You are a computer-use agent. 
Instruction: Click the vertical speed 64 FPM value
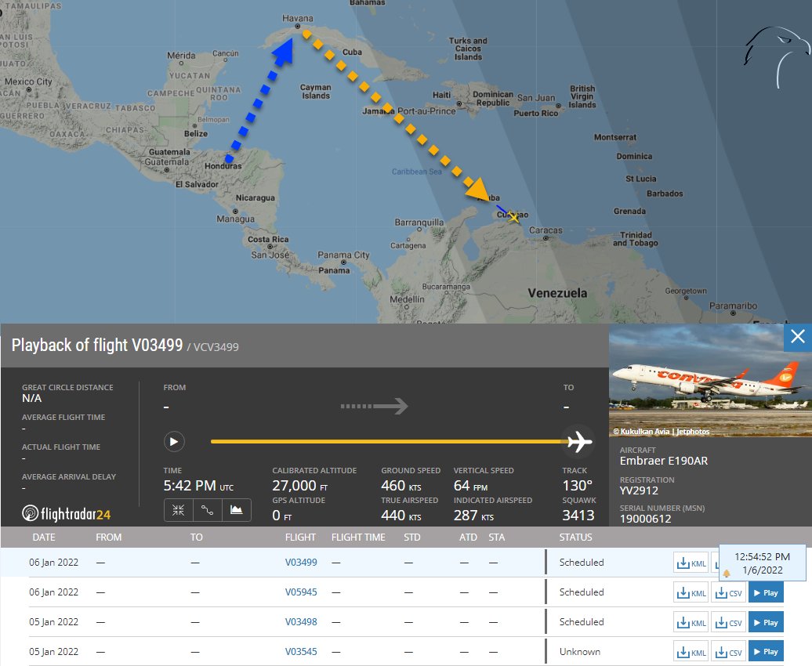tap(471, 486)
